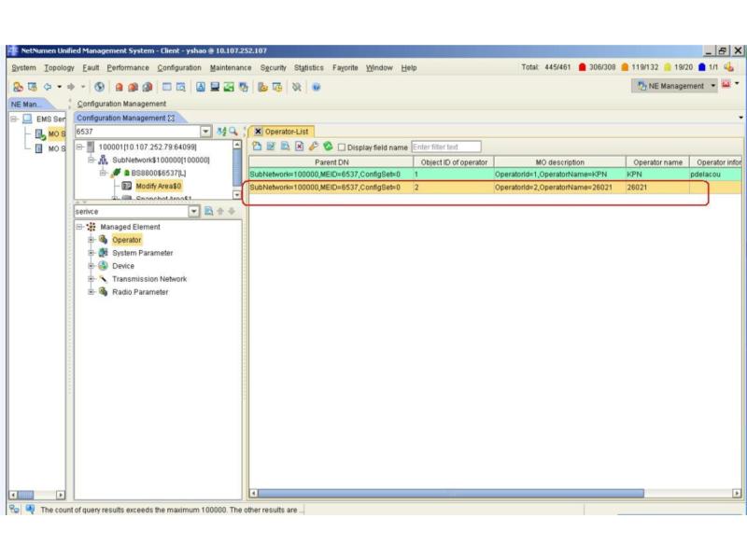The image size is (747, 560).
Task: Collapse the SubNetwork$100000 tree node
Action: coord(91,160)
